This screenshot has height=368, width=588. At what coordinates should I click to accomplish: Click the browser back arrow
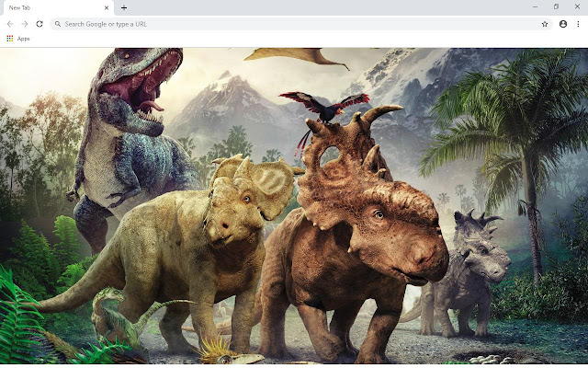(10, 24)
